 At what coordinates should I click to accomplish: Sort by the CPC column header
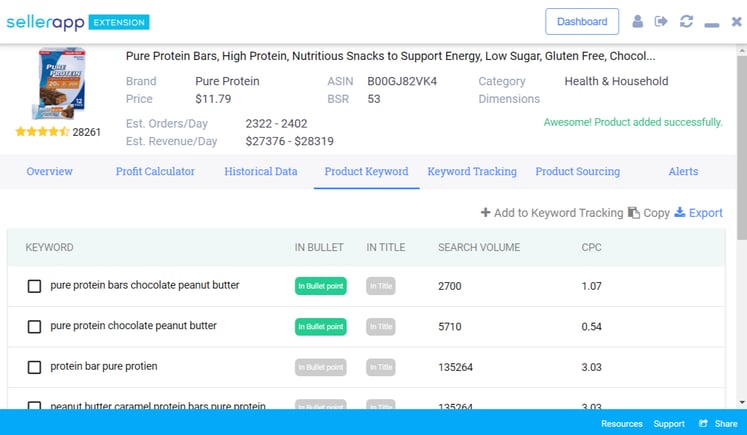592,247
